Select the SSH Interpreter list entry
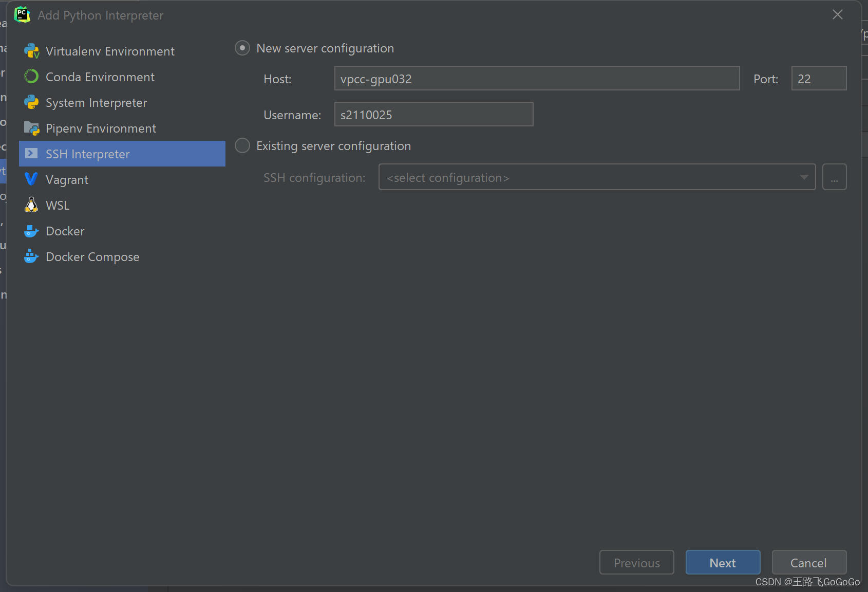The image size is (868, 592). (x=122, y=154)
